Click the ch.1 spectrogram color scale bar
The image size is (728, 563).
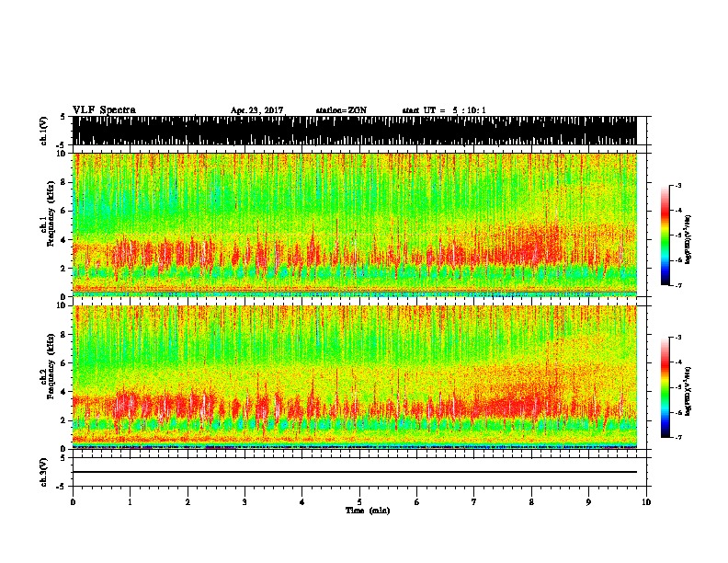click(665, 236)
